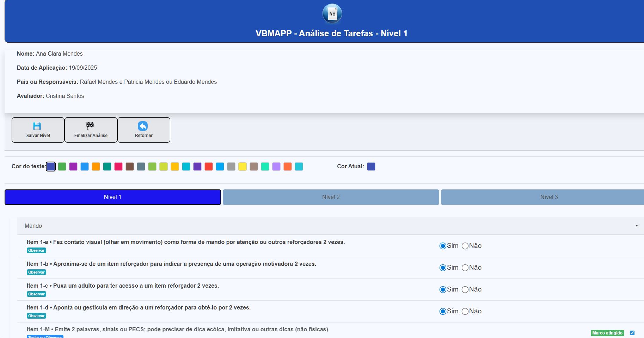Select Não for Item 1-d
Screen dimensions: 644x338
[x=465, y=312]
